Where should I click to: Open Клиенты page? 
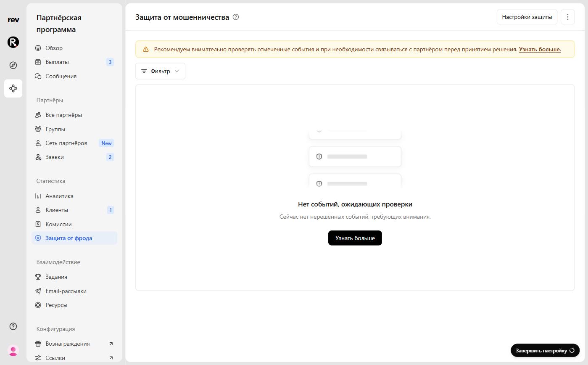pos(74,210)
